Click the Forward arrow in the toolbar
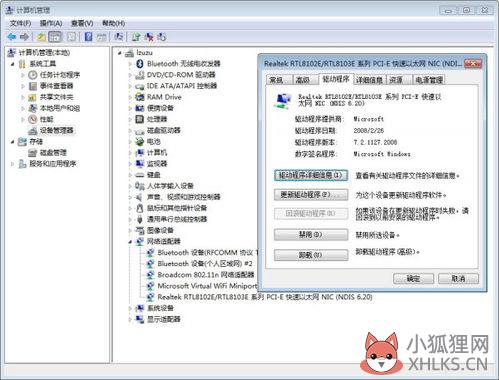Viewport: 499px width, 380px height. pos(24,37)
